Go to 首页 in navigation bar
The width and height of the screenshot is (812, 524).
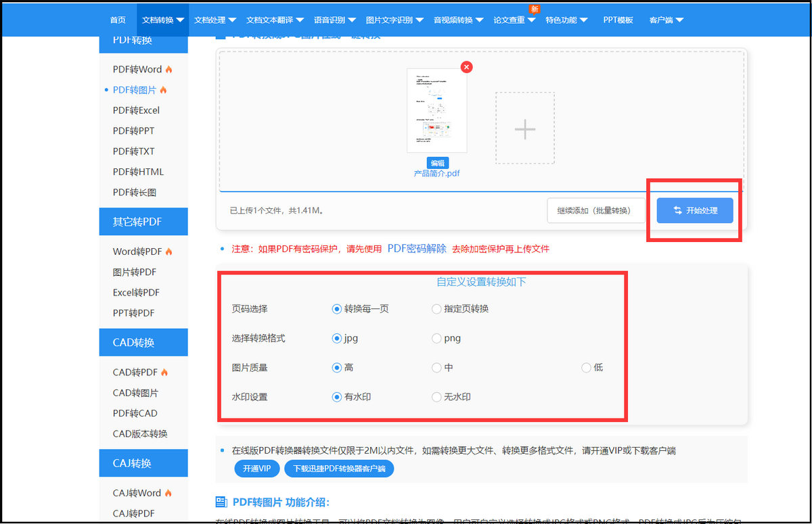click(x=118, y=20)
